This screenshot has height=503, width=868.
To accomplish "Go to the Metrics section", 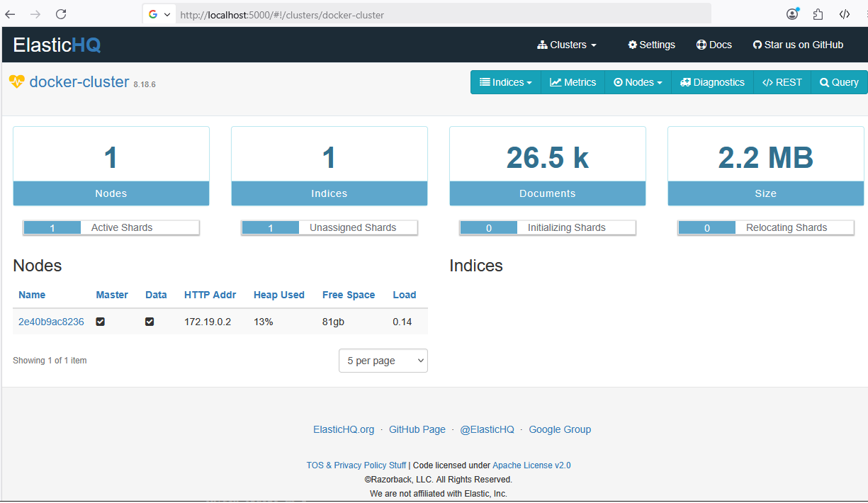I will pos(573,82).
